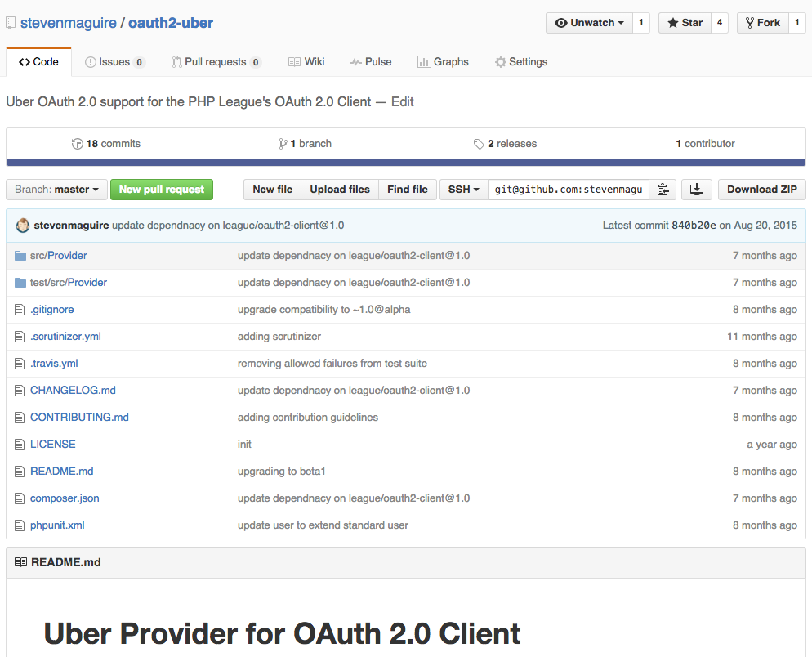The height and width of the screenshot is (657, 812).
Task: Click the New pull request button
Action: point(162,190)
